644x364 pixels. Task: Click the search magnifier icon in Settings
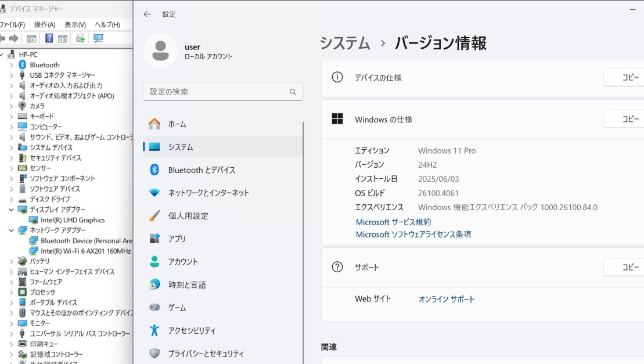pos(293,92)
